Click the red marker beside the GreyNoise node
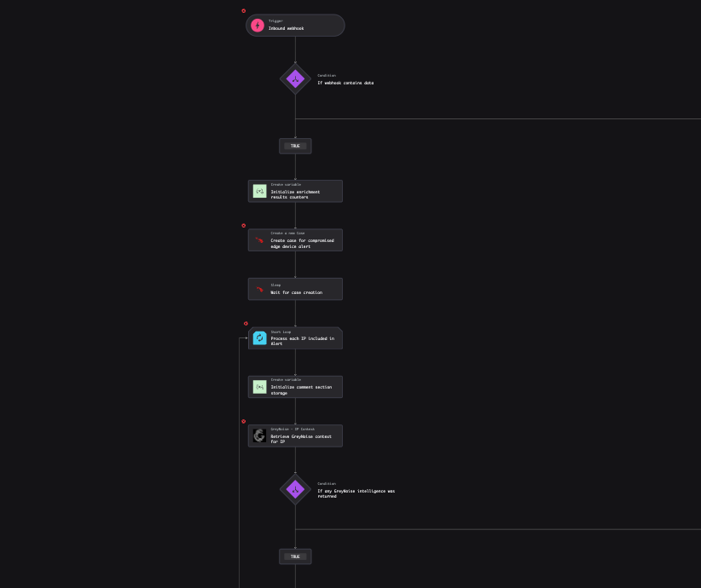Image resolution: width=701 pixels, height=588 pixels. pos(244,421)
